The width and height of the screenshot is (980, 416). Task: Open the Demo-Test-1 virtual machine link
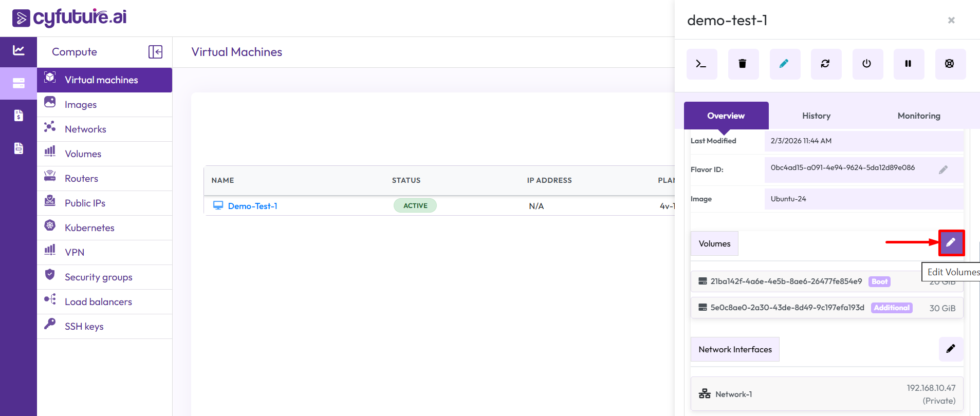coord(252,206)
